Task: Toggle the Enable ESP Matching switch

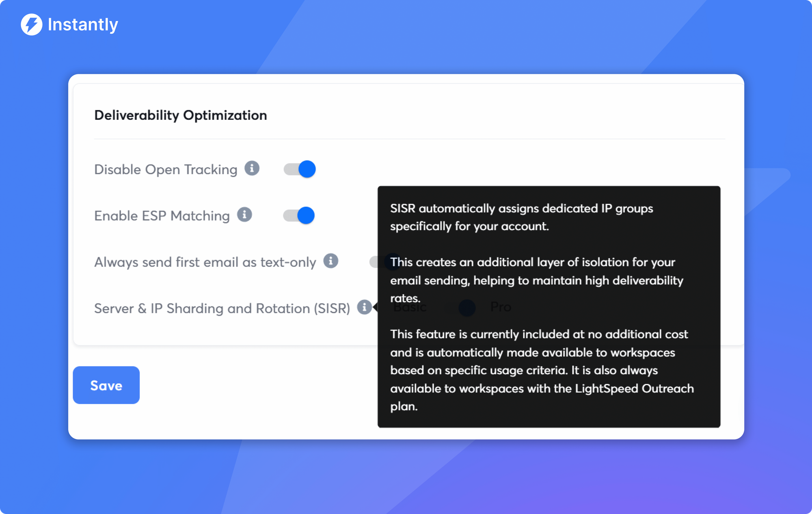Action: [x=299, y=215]
